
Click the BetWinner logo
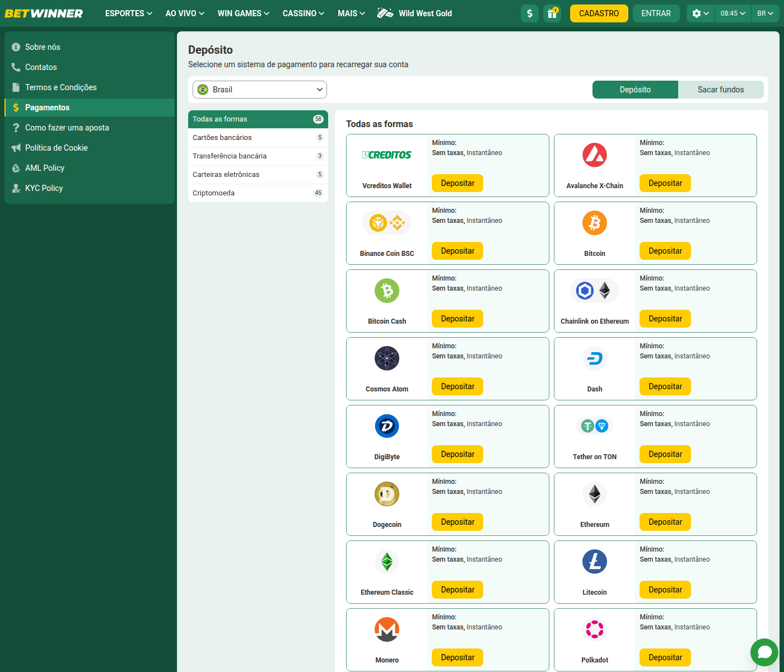[44, 13]
